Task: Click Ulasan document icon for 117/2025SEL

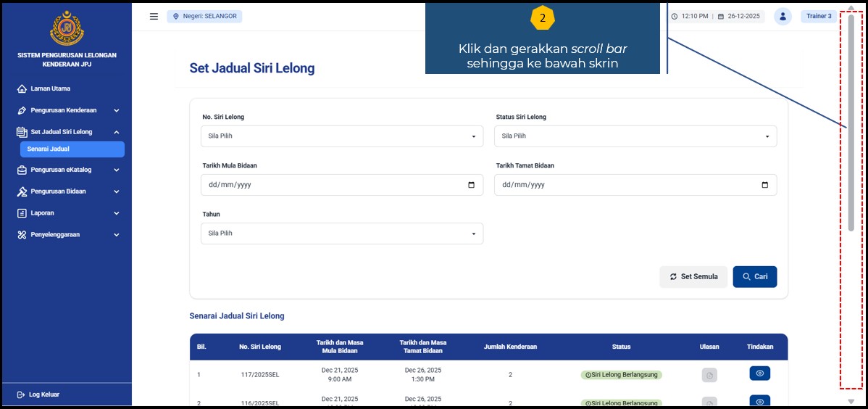Action: coord(709,375)
